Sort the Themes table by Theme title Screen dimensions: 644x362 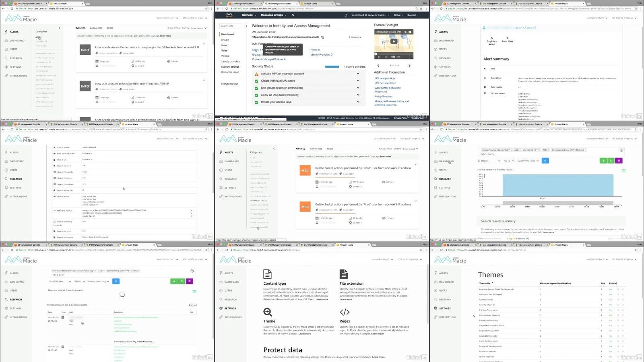coord(485,283)
